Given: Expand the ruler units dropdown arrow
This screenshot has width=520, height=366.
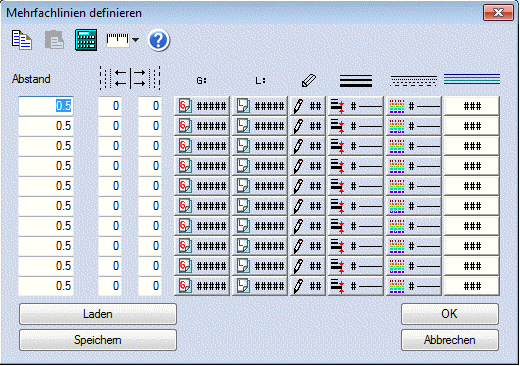Looking at the screenshot, I should tap(135, 40).
